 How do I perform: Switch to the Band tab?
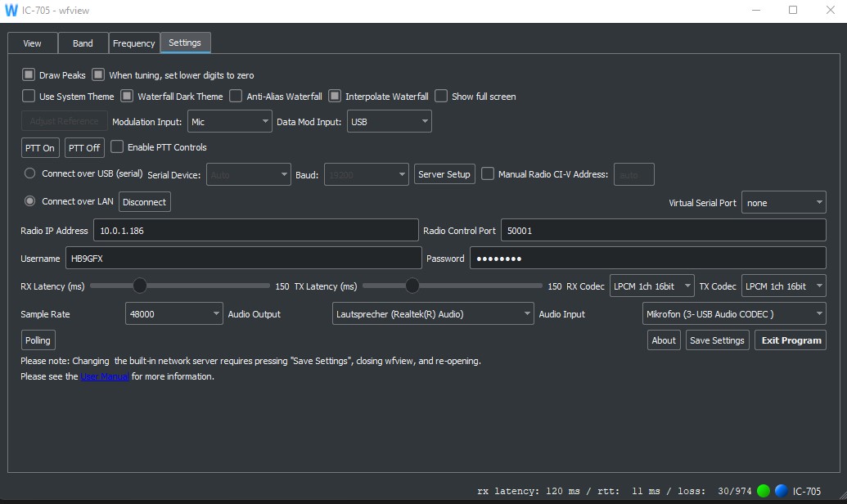coord(83,43)
